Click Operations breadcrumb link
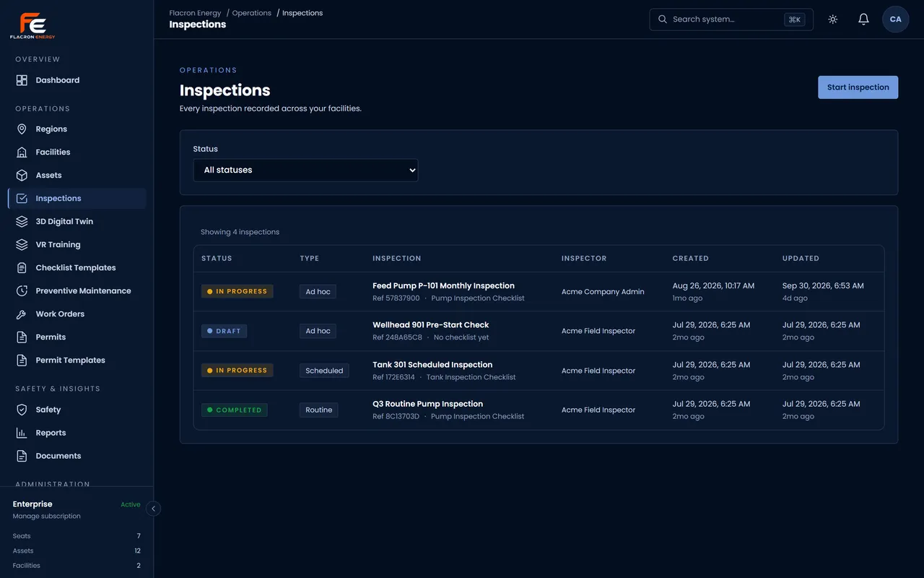 point(252,13)
